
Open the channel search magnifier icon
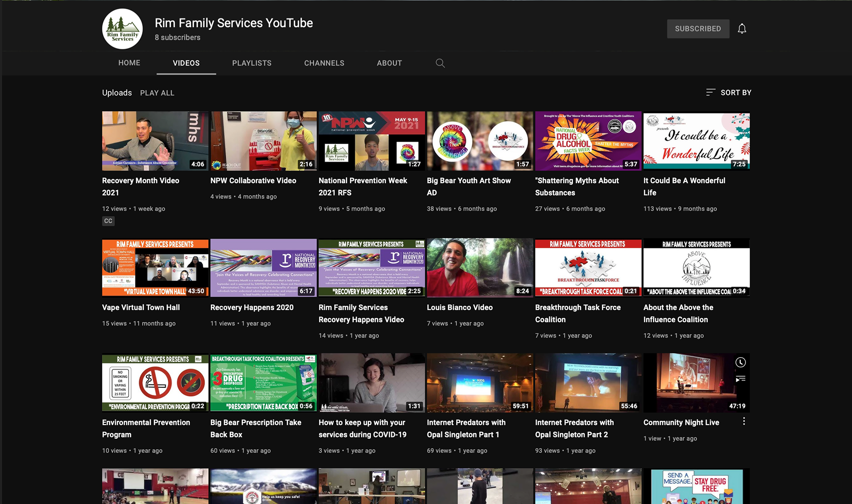point(440,63)
